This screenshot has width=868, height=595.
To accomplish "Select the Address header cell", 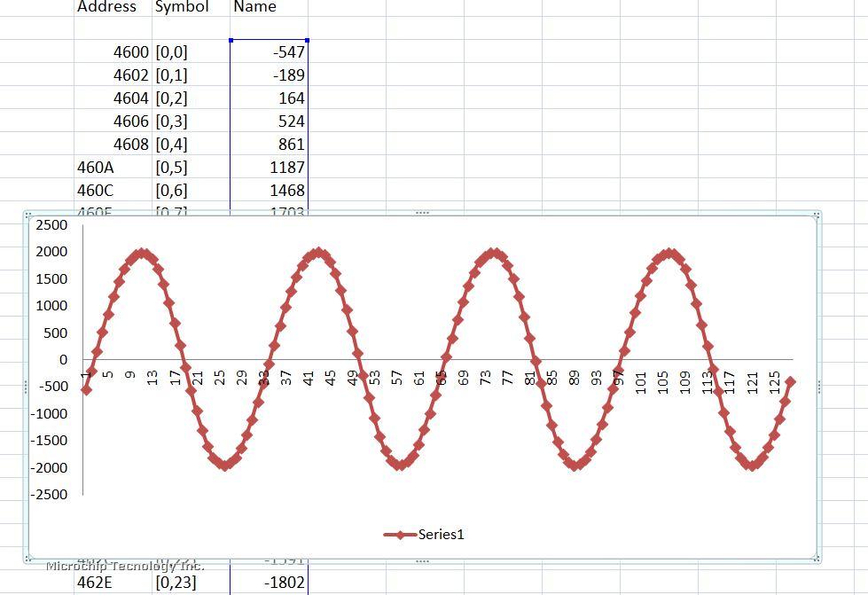I will (x=107, y=7).
